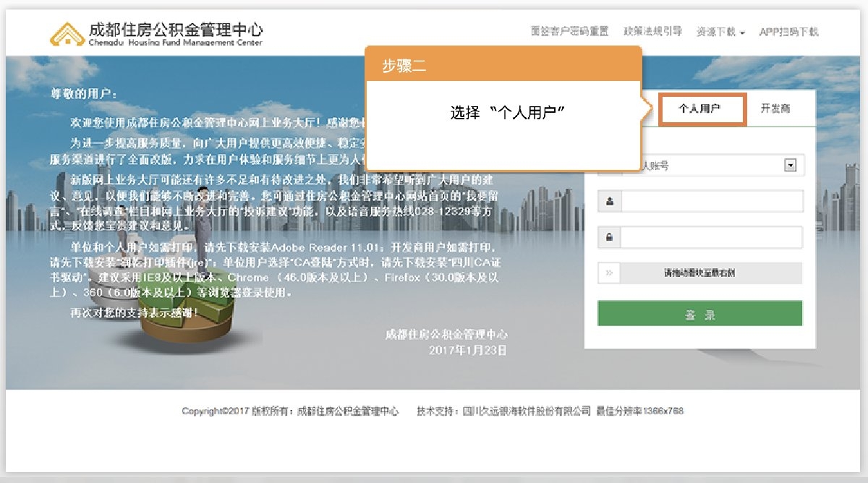868x483 pixels.
Task: Open the 面签客户密码重置 link
Action: (566, 33)
